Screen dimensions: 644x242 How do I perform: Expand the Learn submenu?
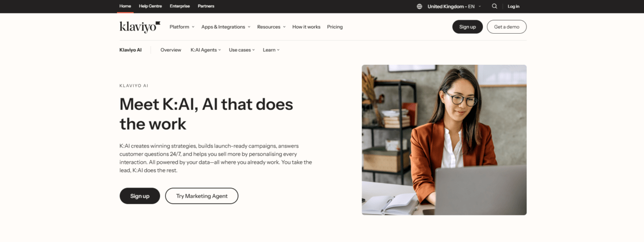(x=271, y=50)
